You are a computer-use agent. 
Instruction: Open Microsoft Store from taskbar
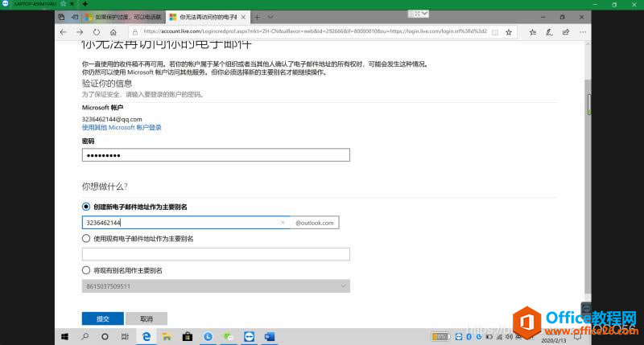click(x=188, y=337)
